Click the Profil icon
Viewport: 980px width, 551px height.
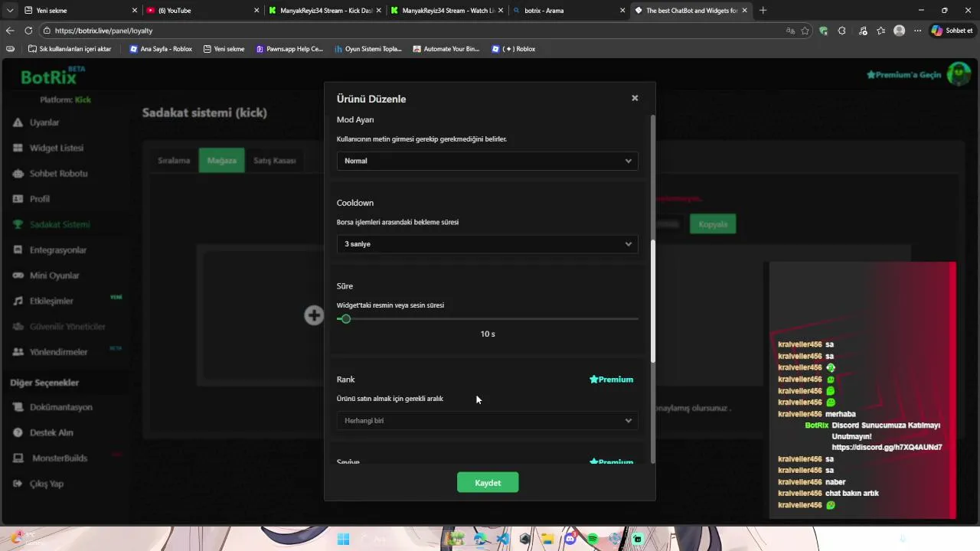coord(18,199)
